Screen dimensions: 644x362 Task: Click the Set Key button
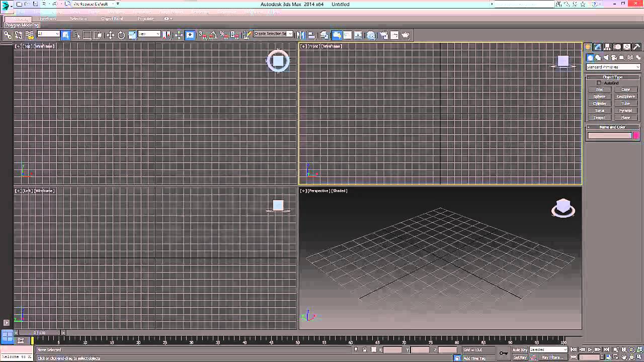point(520,357)
